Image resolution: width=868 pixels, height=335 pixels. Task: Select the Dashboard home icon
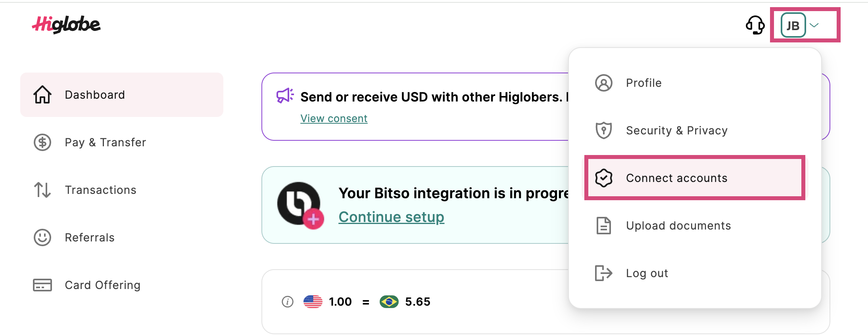[x=42, y=94]
